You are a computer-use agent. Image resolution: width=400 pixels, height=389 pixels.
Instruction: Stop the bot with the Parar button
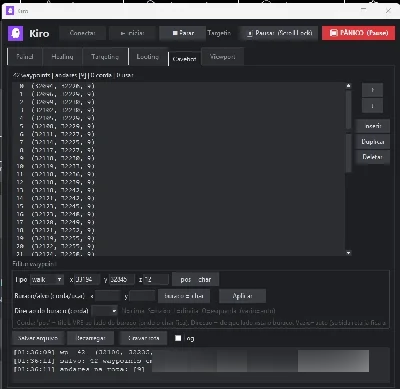[x=182, y=33]
